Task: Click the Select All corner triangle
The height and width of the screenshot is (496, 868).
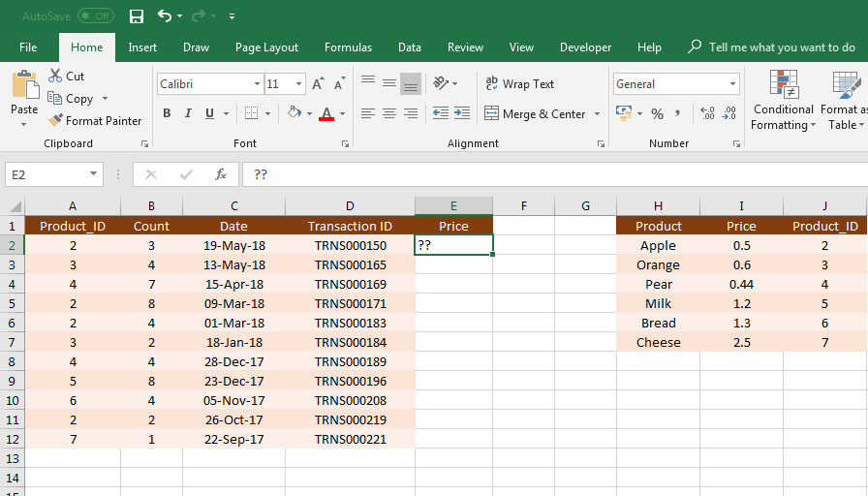Action: pyautogui.click(x=15, y=206)
